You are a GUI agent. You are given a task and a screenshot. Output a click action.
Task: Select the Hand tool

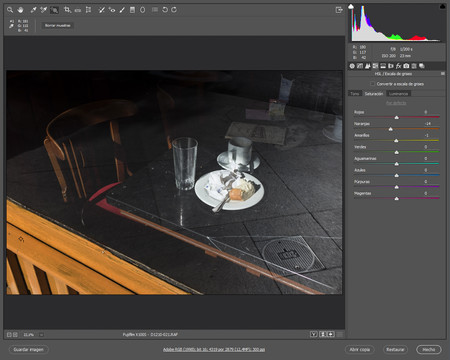click(x=20, y=10)
